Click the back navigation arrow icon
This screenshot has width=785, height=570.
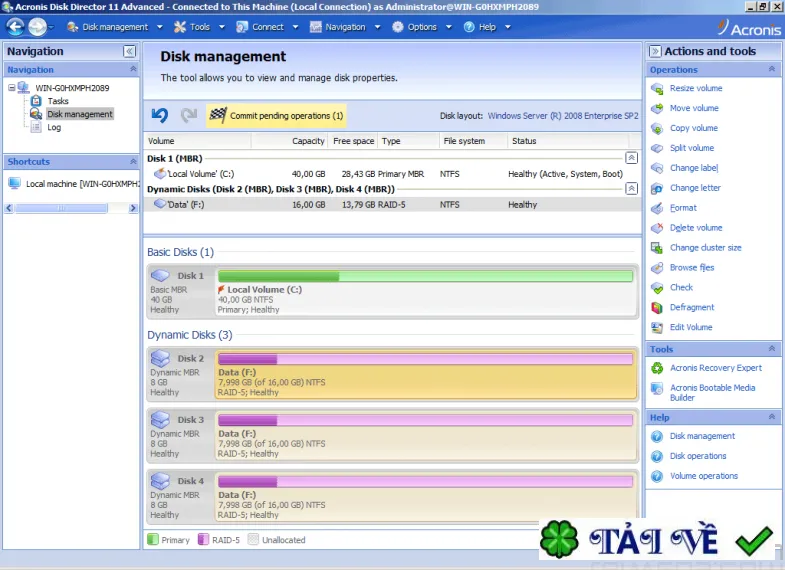pyautogui.click(x=16, y=27)
